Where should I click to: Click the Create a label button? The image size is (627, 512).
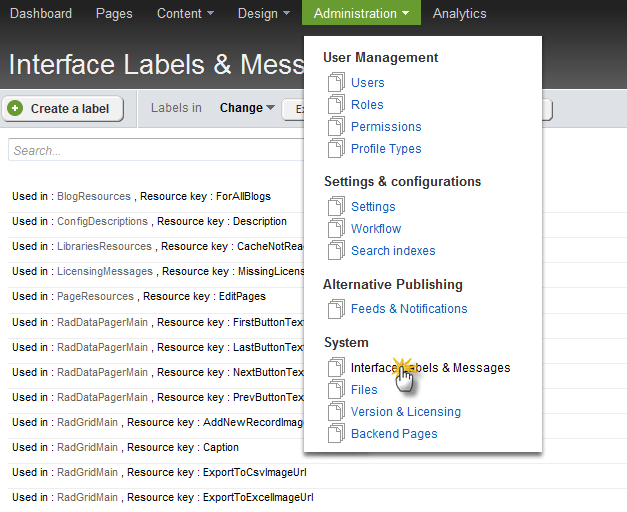coord(63,108)
